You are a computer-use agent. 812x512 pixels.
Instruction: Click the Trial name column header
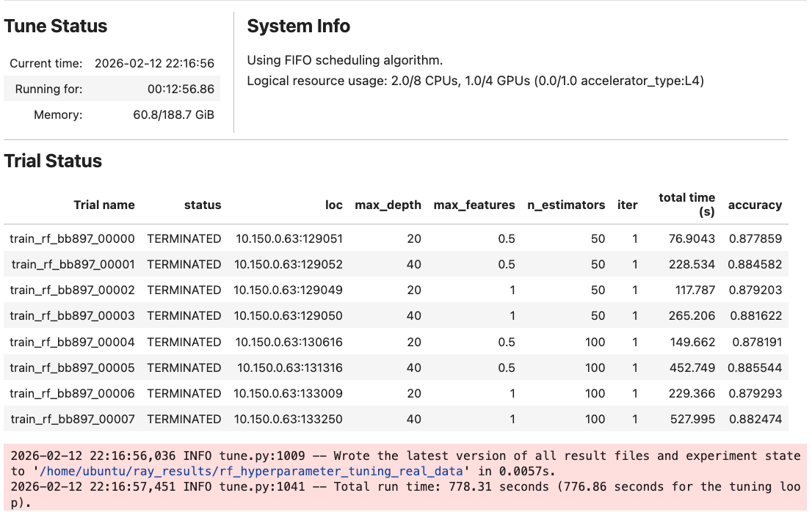(104, 205)
